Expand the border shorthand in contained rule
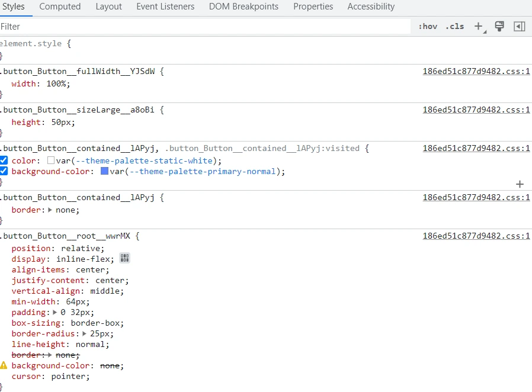The image size is (532, 392). pyautogui.click(x=50, y=210)
